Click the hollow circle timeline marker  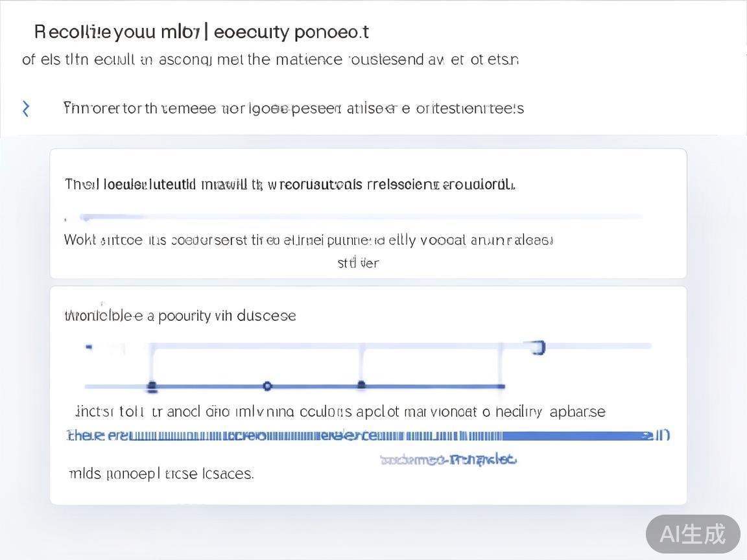(267, 386)
